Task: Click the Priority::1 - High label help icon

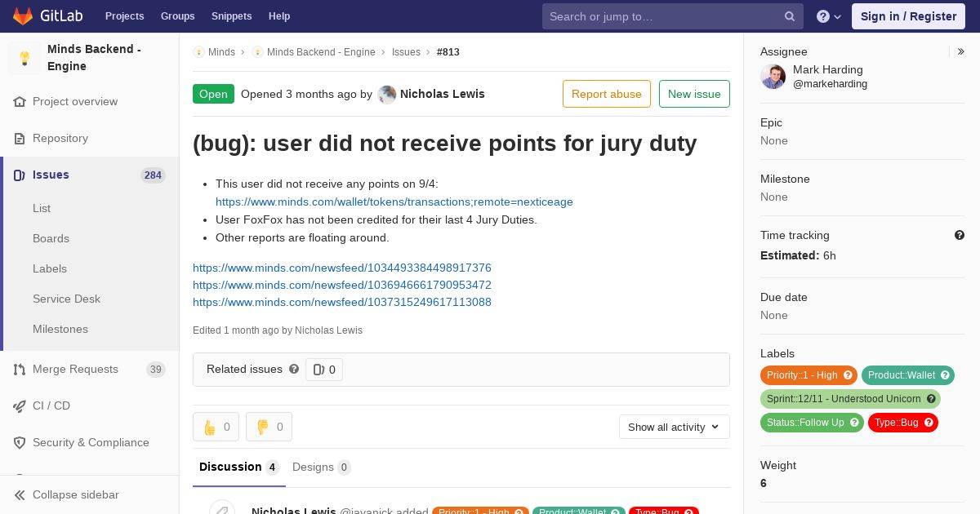Action: (848, 375)
